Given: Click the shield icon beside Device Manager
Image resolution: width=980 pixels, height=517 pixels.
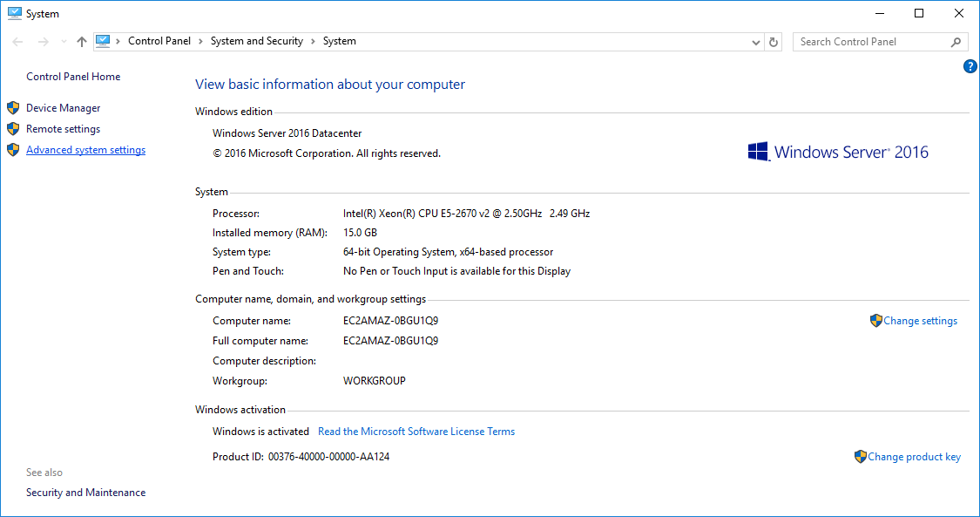Looking at the screenshot, I should [x=12, y=107].
